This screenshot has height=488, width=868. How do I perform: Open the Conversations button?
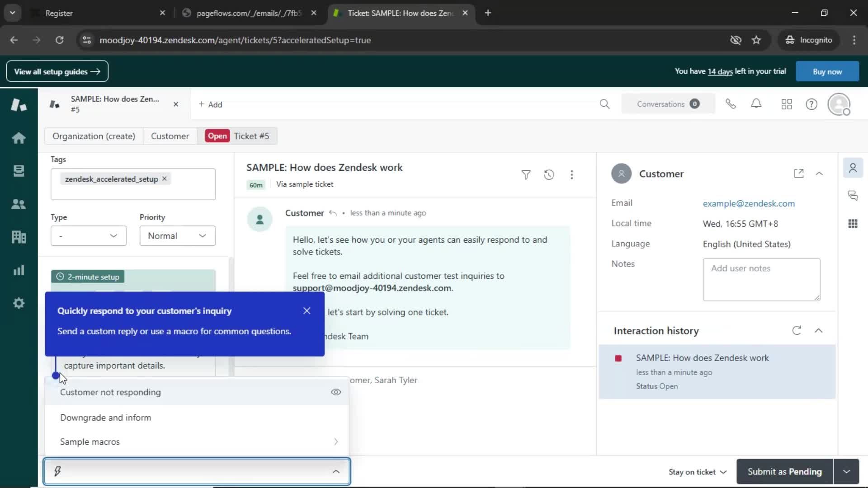pyautogui.click(x=668, y=104)
